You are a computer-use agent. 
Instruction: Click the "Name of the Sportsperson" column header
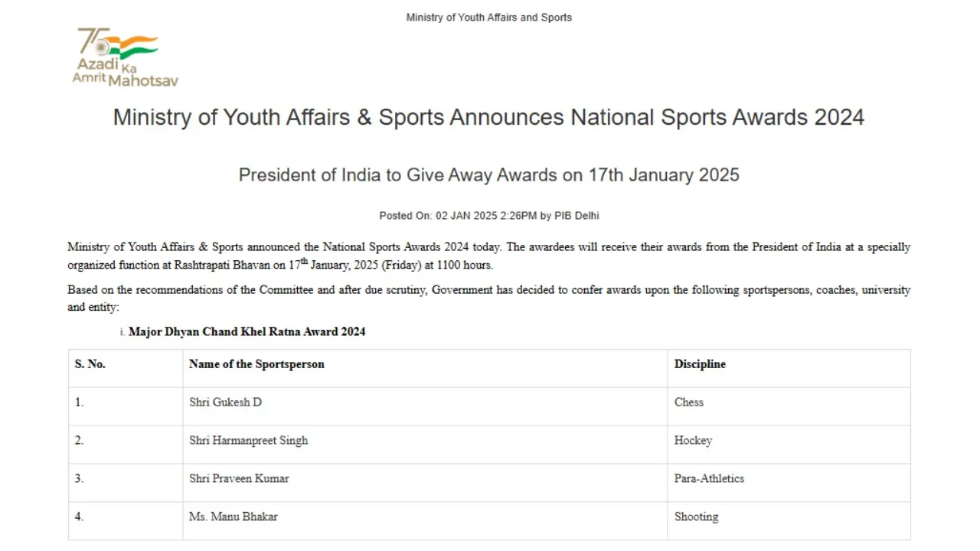tap(256, 364)
